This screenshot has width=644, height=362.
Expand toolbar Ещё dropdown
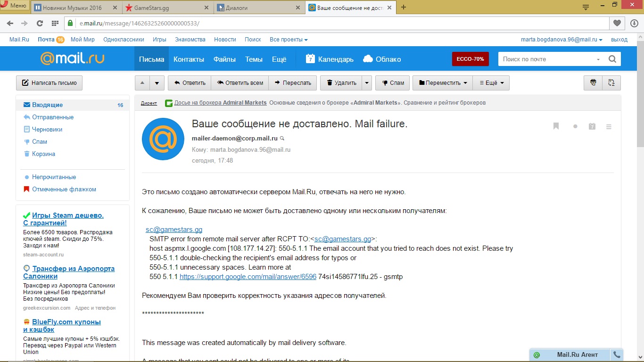pos(491,82)
